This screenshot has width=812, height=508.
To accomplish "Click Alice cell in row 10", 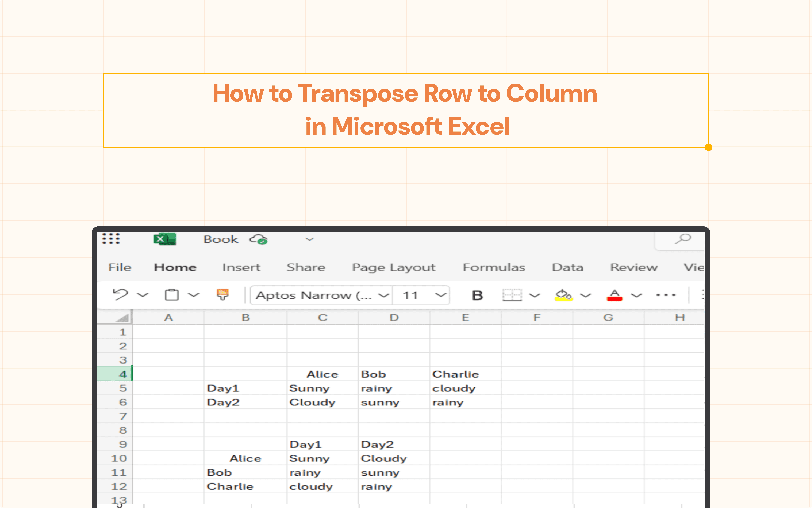I will (246, 458).
